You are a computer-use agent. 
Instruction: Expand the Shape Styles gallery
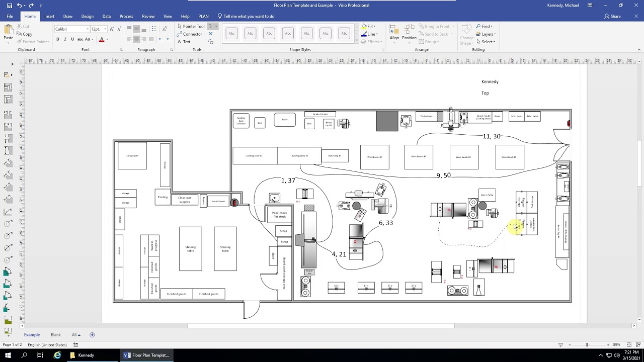(x=356, y=42)
